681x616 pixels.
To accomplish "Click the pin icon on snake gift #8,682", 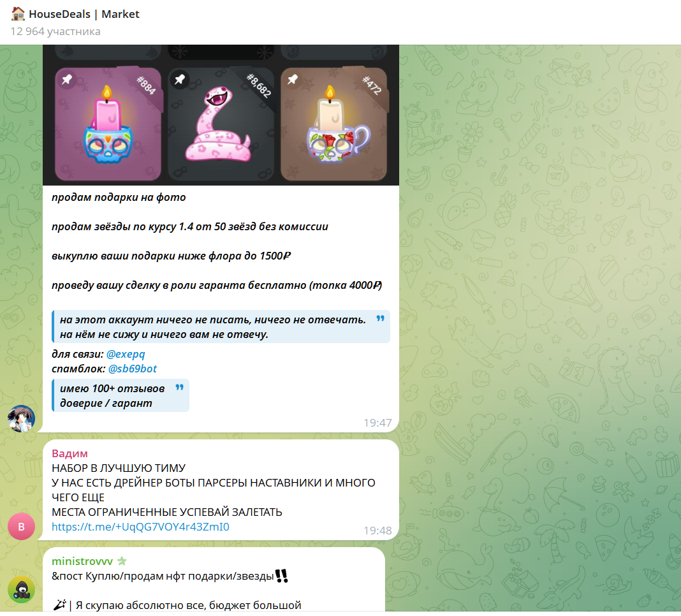I will point(180,80).
